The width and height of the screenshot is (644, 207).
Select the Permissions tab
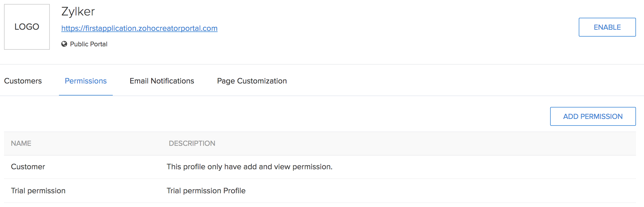[86, 81]
